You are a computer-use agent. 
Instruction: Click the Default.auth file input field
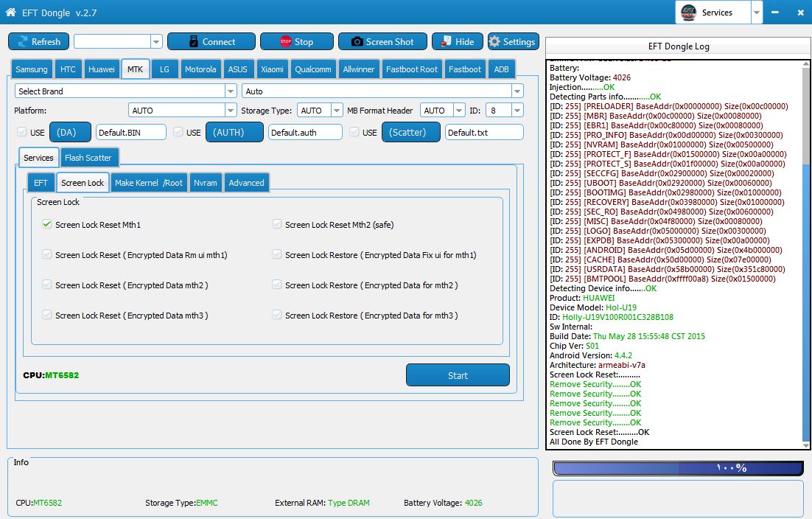305,133
